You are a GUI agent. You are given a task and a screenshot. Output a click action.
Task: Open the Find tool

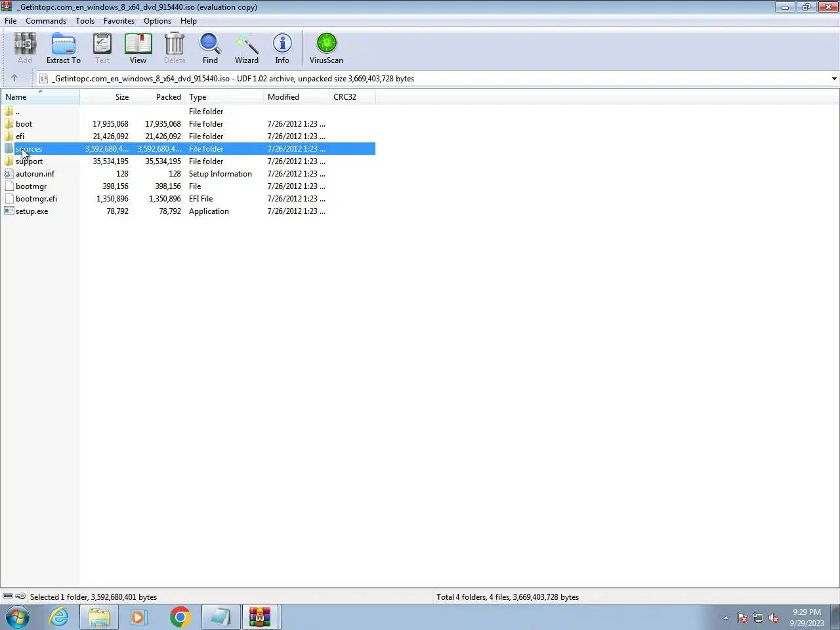[210, 49]
